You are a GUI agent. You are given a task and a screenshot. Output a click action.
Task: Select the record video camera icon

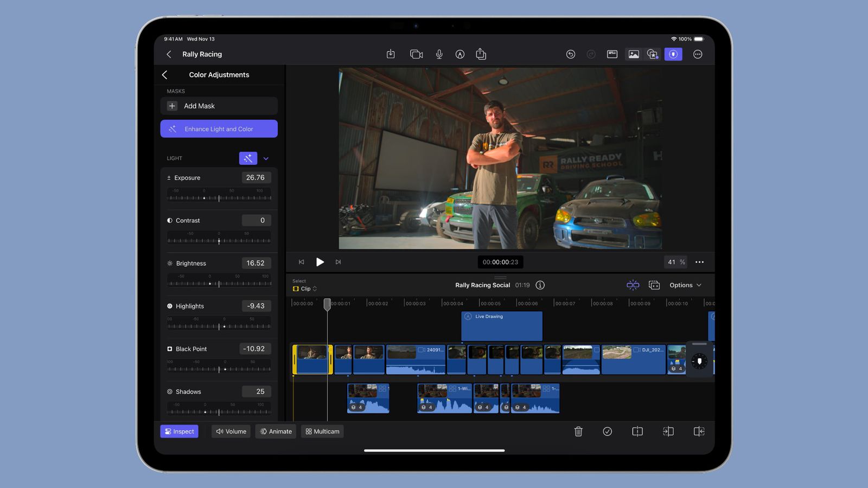pyautogui.click(x=416, y=54)
